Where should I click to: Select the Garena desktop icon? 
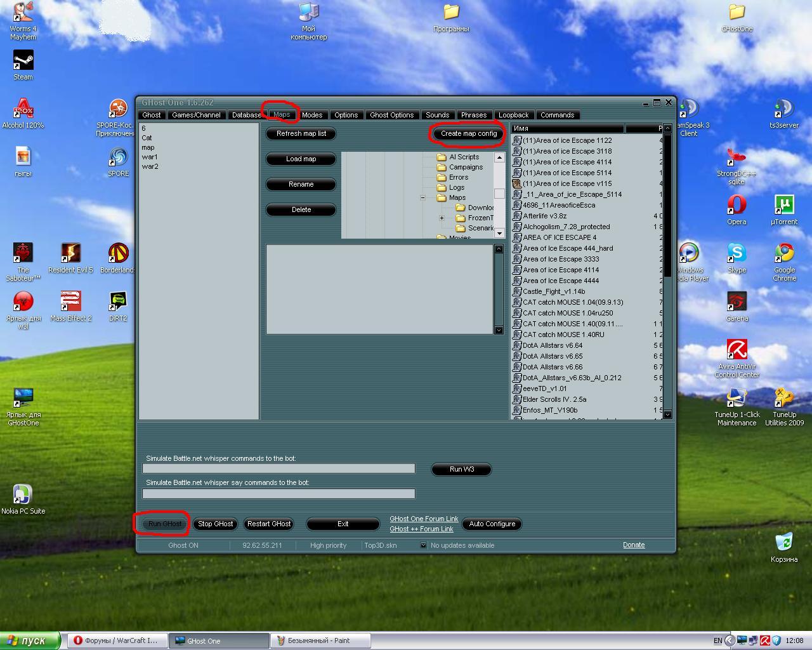point(737,302)
